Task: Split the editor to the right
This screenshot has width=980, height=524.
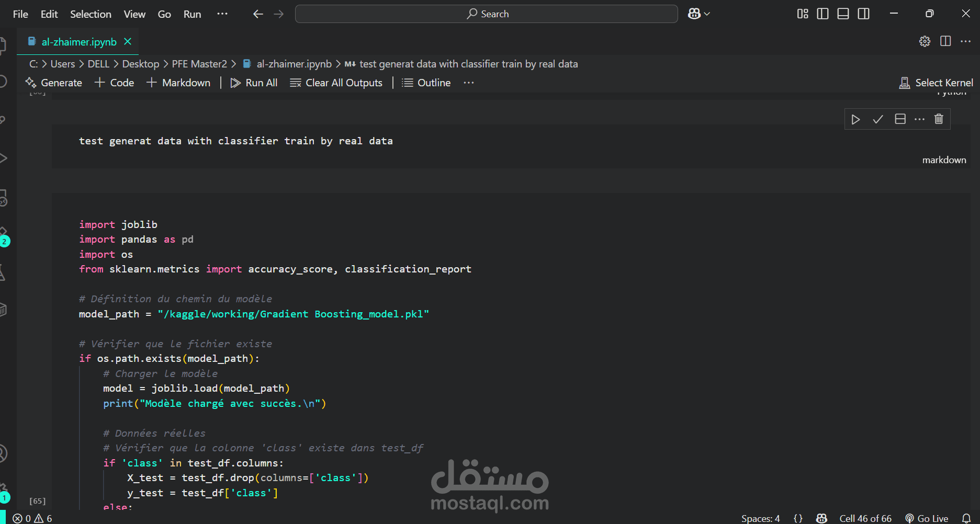Action: coord(945,41)
